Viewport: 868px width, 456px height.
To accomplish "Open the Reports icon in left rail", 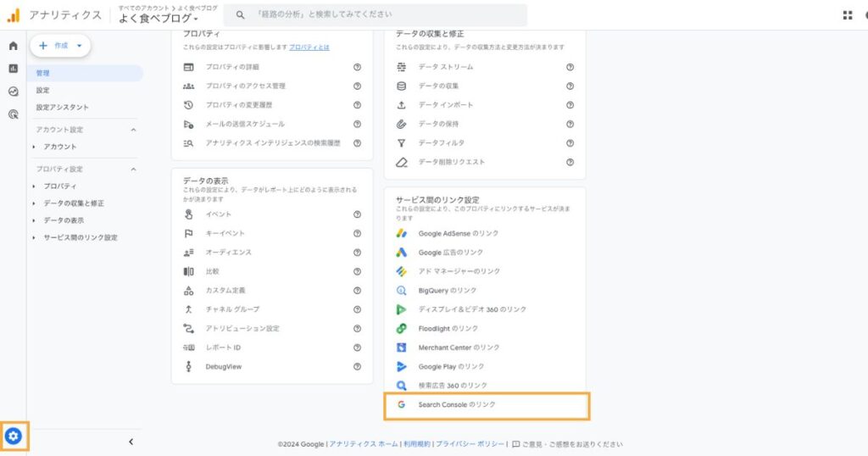I will click(x=14, y=69).
